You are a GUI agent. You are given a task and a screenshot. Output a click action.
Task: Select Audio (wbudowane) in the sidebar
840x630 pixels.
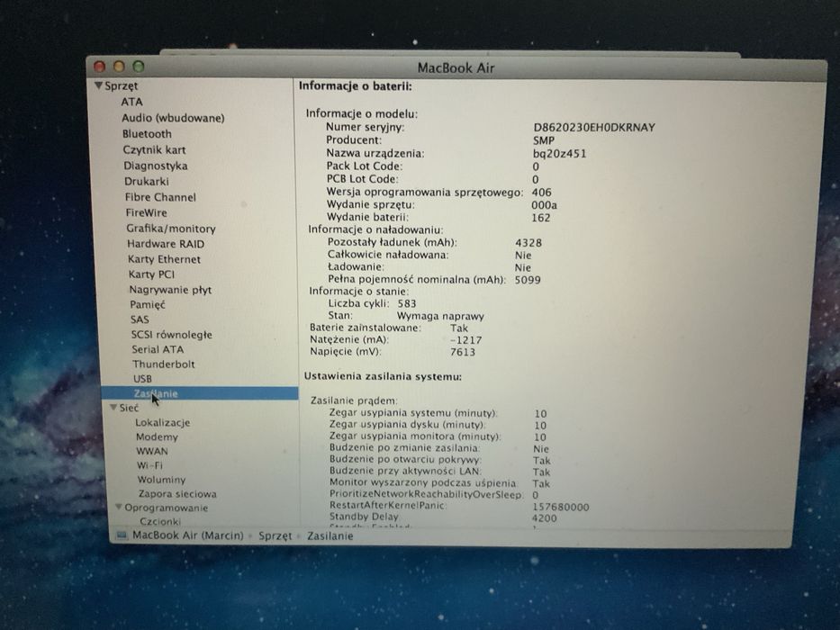[173, 118]
